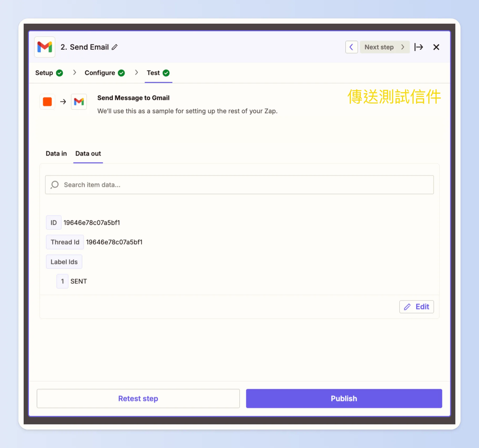Click the small Gmail icon near message title
The image size is (479, 448).
pyautogui.click(x=79, y=102)
